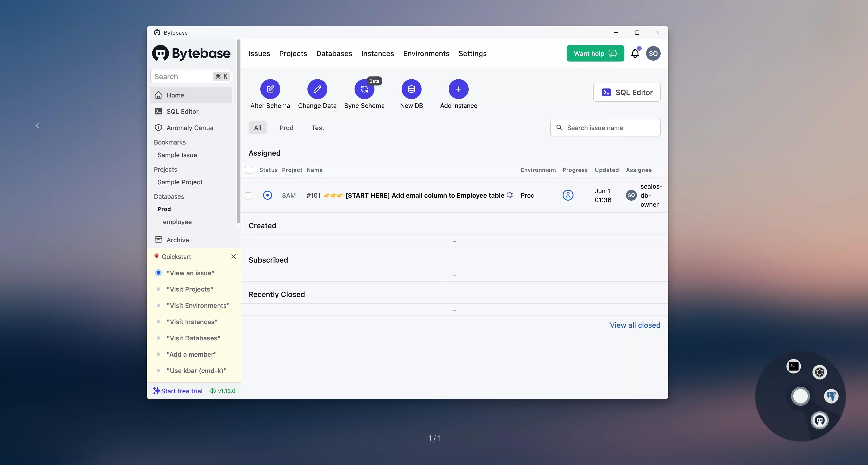Viewport: 868px width, 465px height.
Task: Follow the View all closed link
Action: coord(635,325)
